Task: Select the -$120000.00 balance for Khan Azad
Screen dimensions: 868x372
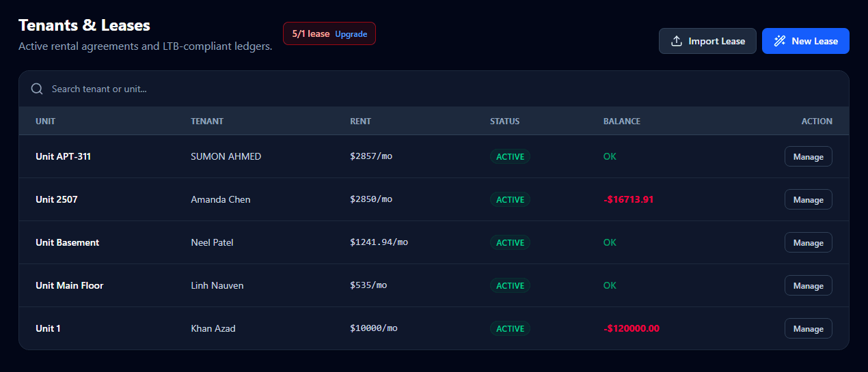Action: point(632,329)
